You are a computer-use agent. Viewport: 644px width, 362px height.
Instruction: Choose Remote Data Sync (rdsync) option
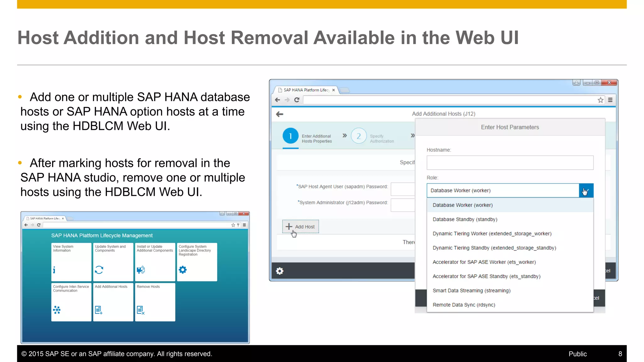tap(510, 305)
